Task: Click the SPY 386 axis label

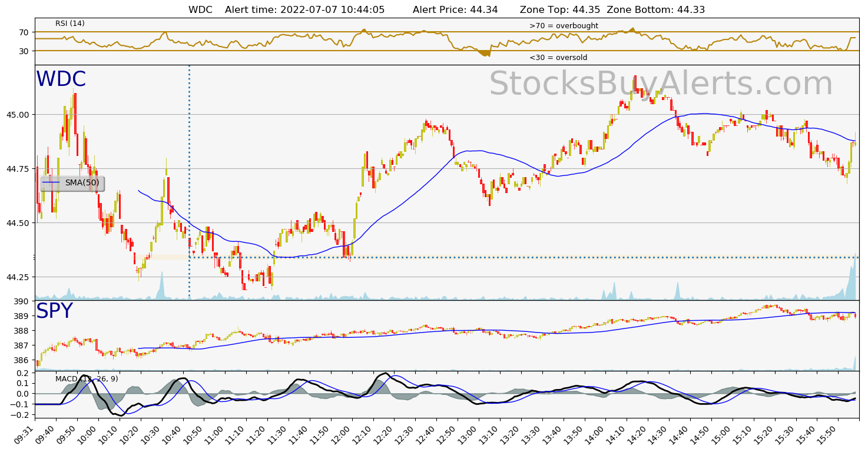Action: point(22,360)
